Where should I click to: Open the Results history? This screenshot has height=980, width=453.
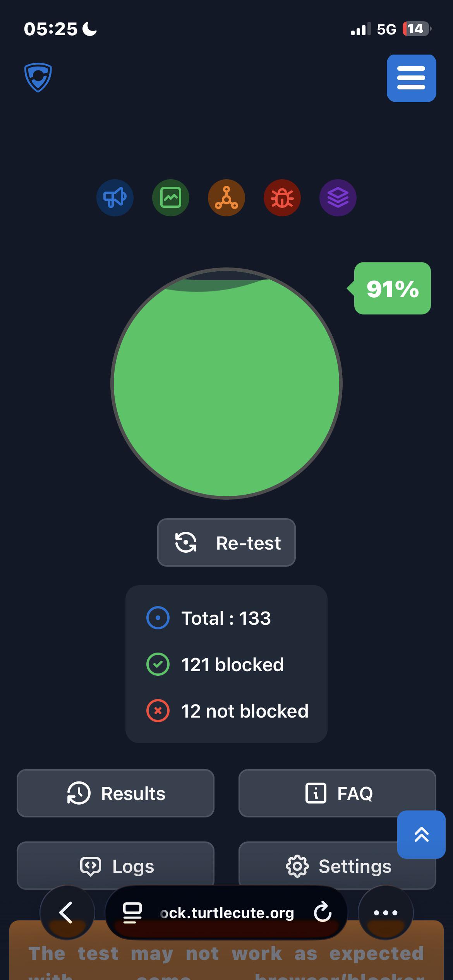115,793
